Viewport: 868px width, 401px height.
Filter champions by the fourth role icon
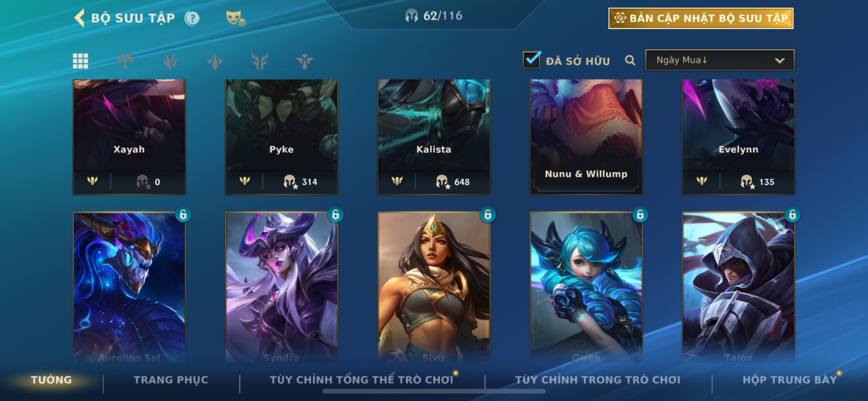[x=260, y=61]
